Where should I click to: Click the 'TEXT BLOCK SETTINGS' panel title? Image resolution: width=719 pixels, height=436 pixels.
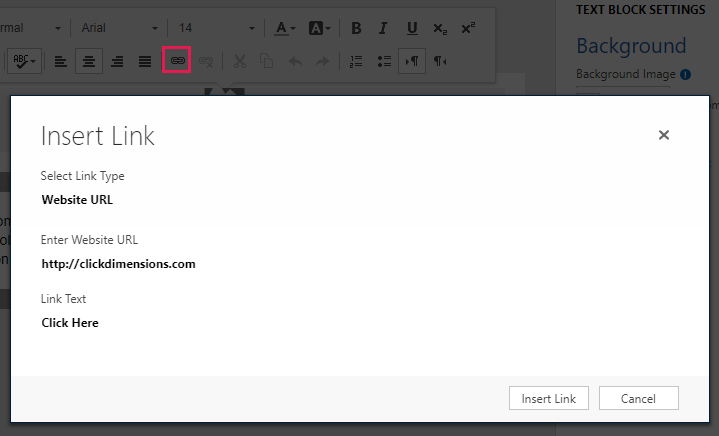point(641,10)
